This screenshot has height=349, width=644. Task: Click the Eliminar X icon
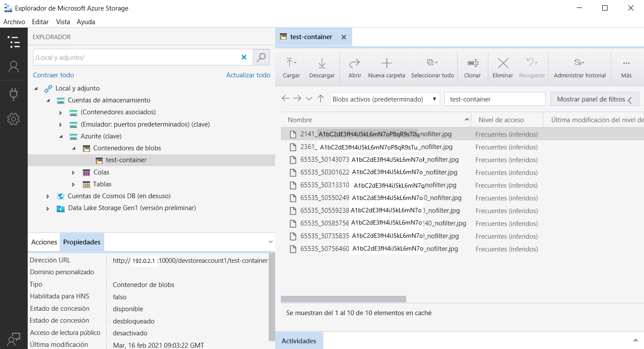[x=502, y=63]
